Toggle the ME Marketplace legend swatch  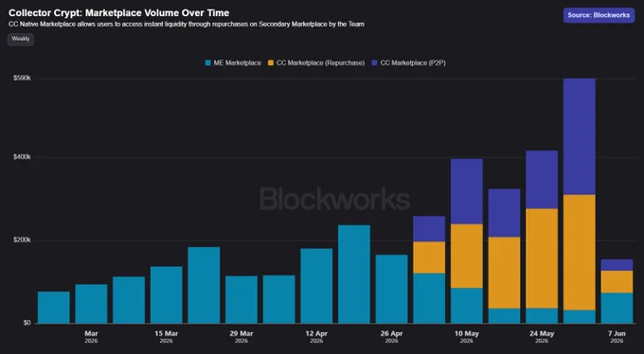(207, 62)
